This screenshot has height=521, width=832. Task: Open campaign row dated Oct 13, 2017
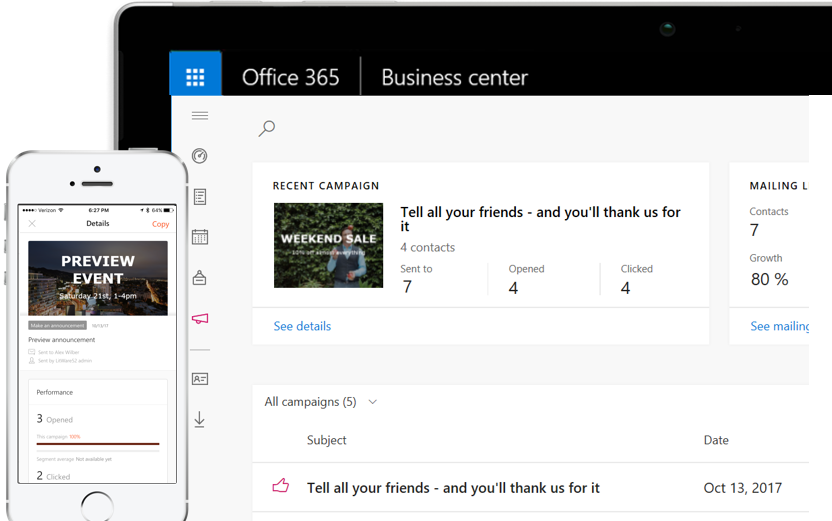pyautogui.click(x=531, y=488)
